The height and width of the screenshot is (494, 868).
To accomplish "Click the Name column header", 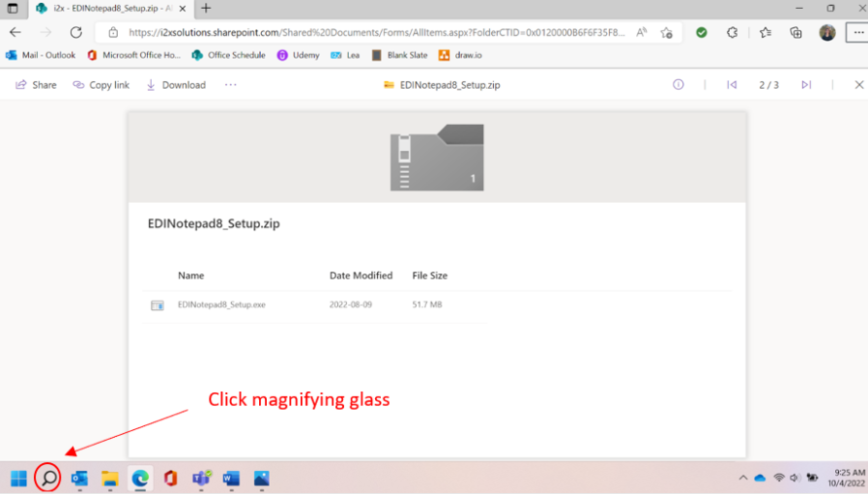I will (x=191, y=276).
